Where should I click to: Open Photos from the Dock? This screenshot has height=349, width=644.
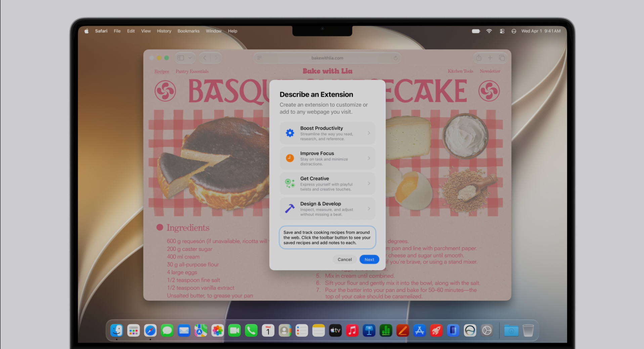coord(217,331)
